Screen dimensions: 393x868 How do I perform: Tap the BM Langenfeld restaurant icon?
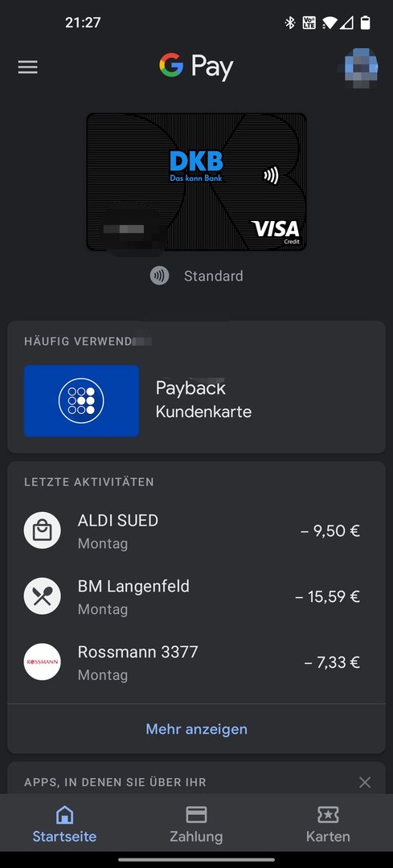pos(42,596)
